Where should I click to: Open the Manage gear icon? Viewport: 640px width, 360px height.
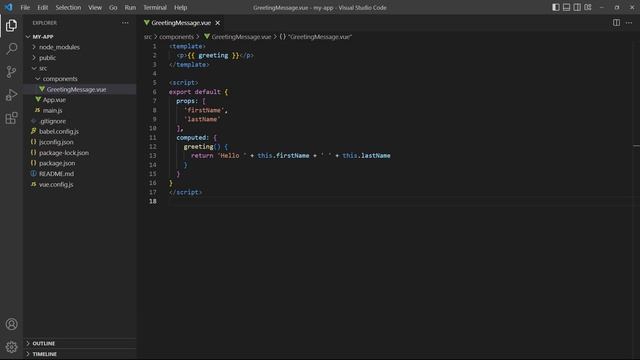coord(11,347)
